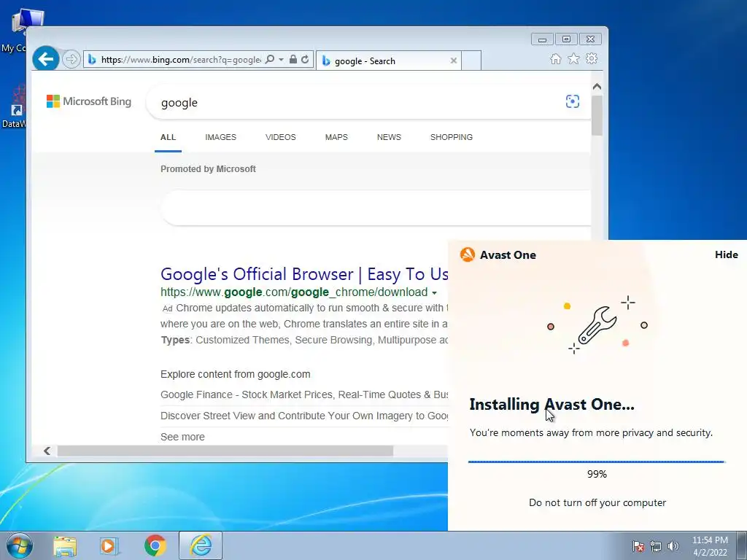
Task: Close the google - Search tab
Action: 454,61
